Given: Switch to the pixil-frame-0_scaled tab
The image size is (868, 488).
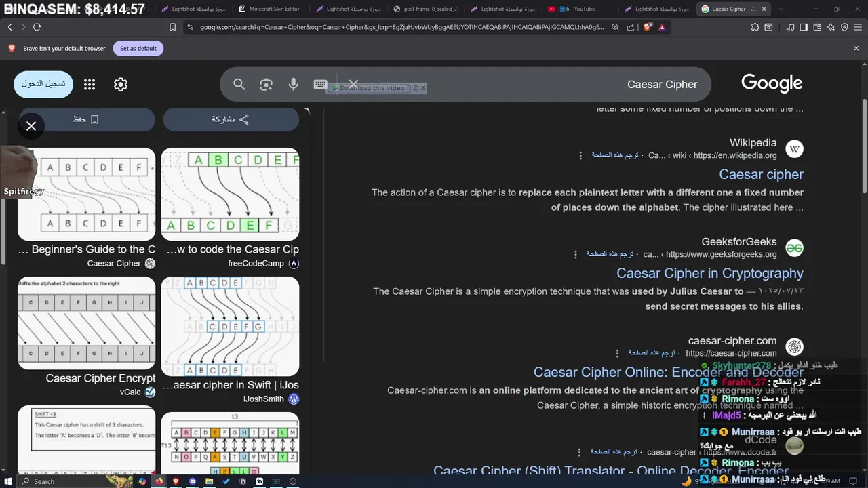Looking at the screenshot, I should pyautogui.click(x=427, y=9).
